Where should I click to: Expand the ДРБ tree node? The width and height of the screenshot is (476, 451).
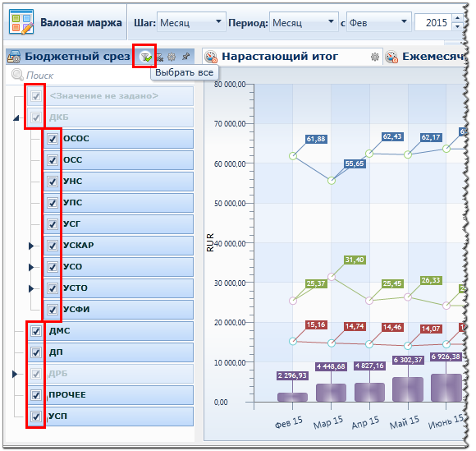pyautogui.click(x=14, y=374)
